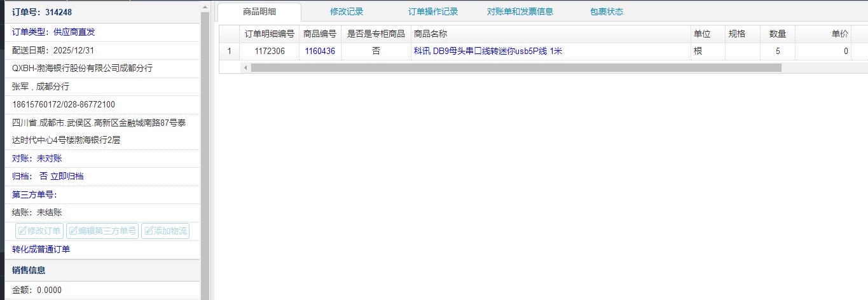Select the 商品明细 tab
Image resolution: width=868 pixels, height=300 pixels.
[259, 11]
